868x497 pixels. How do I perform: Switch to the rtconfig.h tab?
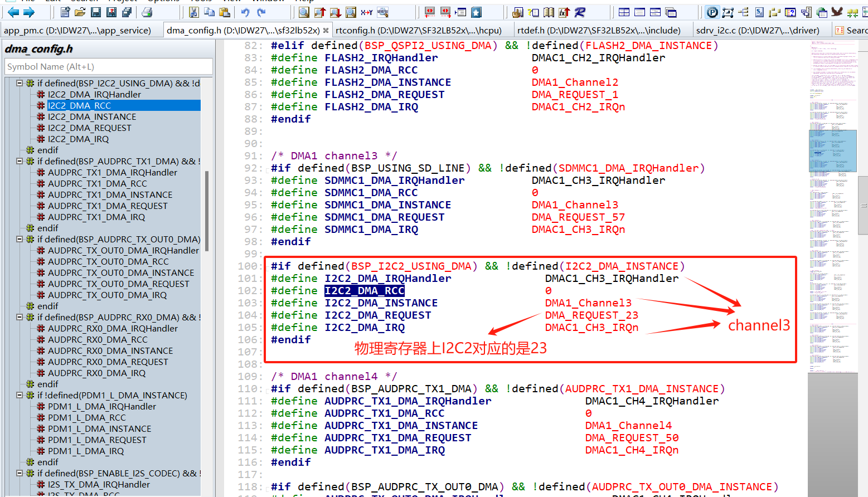click(419, 30)
